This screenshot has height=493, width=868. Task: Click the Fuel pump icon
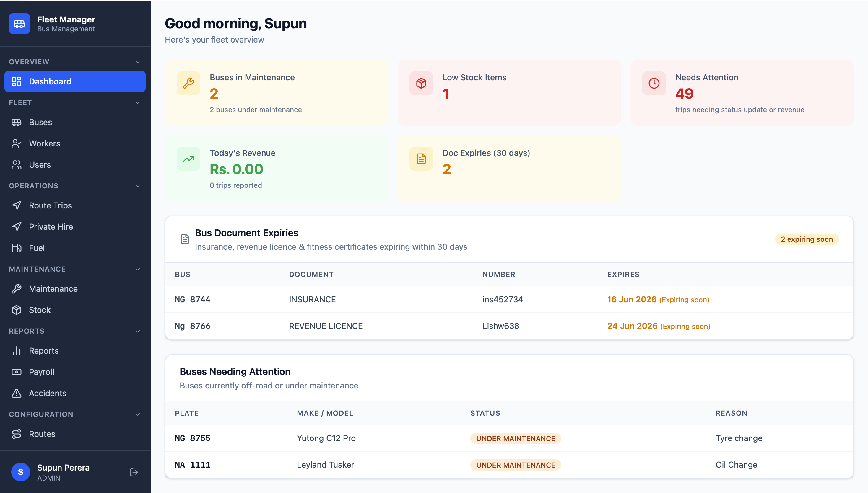[x=16, y=248]
